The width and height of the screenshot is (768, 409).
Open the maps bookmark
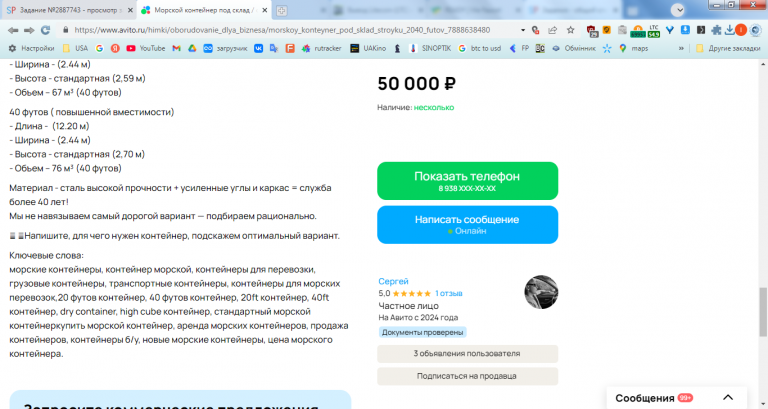633,48
